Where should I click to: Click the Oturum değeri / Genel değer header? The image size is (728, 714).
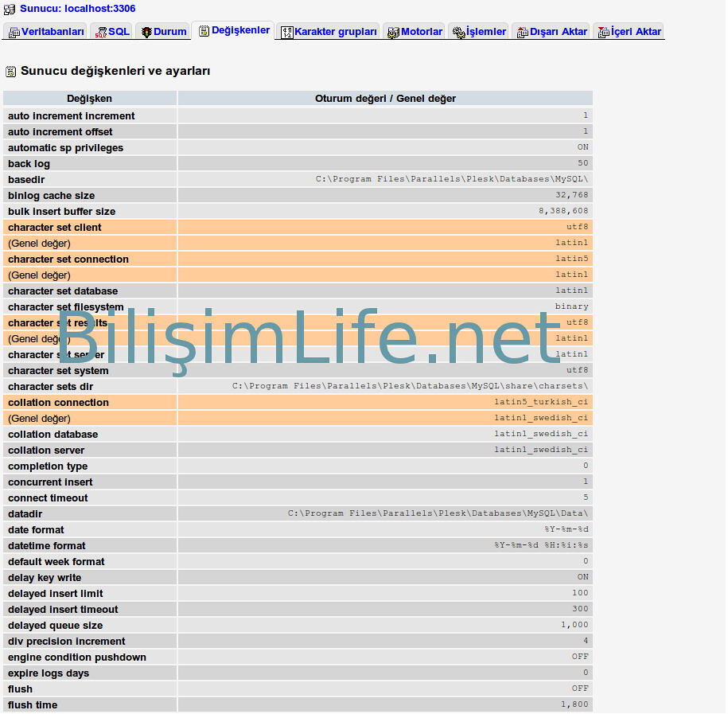point(385,99)
